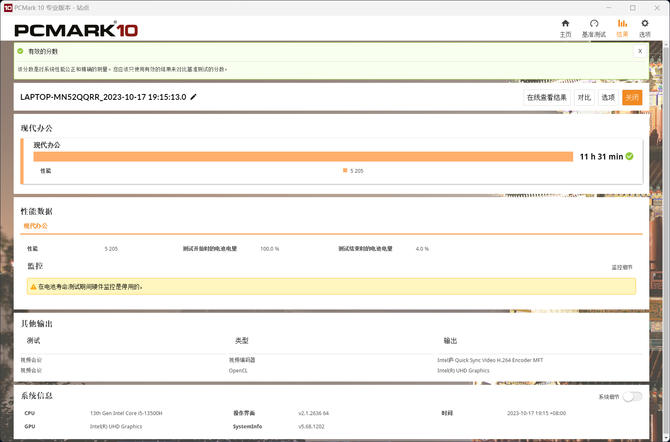670x442 pixels.
Task: Click the pencil icon to rename result
Action: (193, 97)
